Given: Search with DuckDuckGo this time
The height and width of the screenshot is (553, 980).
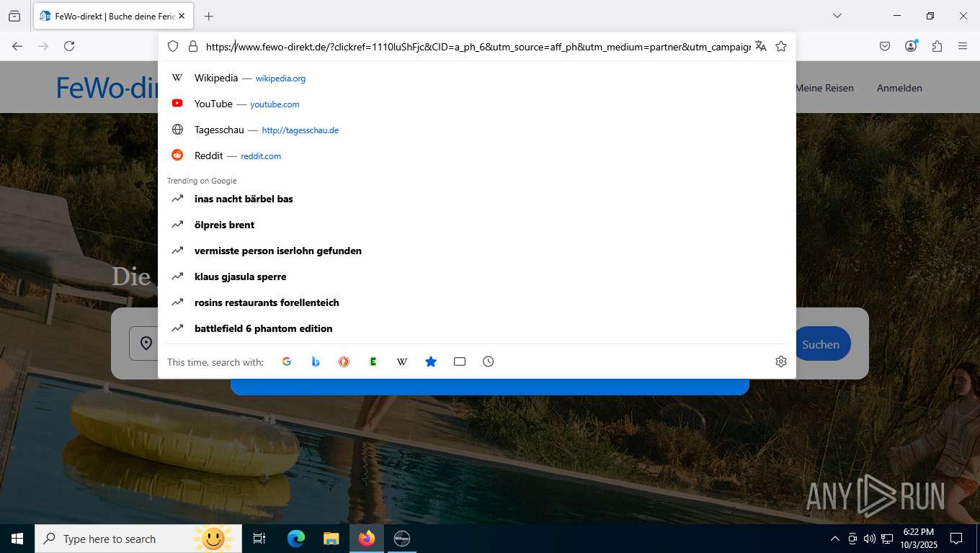Looking at the screenshot, I should 344,361.
